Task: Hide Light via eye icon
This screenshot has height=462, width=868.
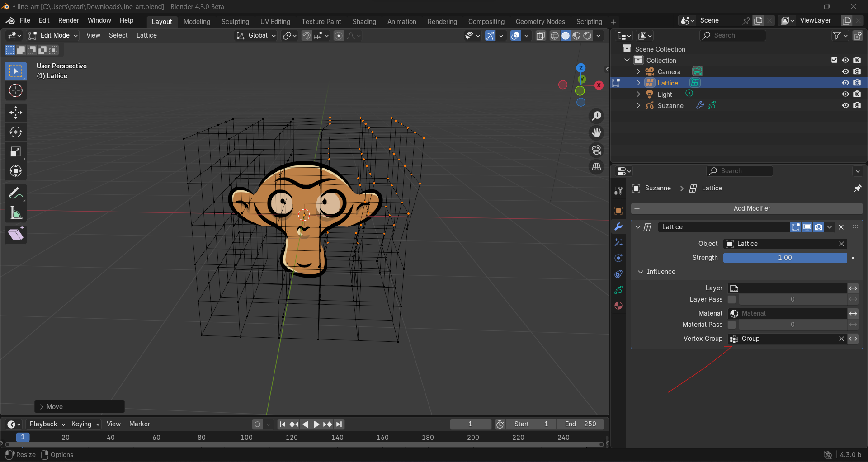Action: click(845, 94)
